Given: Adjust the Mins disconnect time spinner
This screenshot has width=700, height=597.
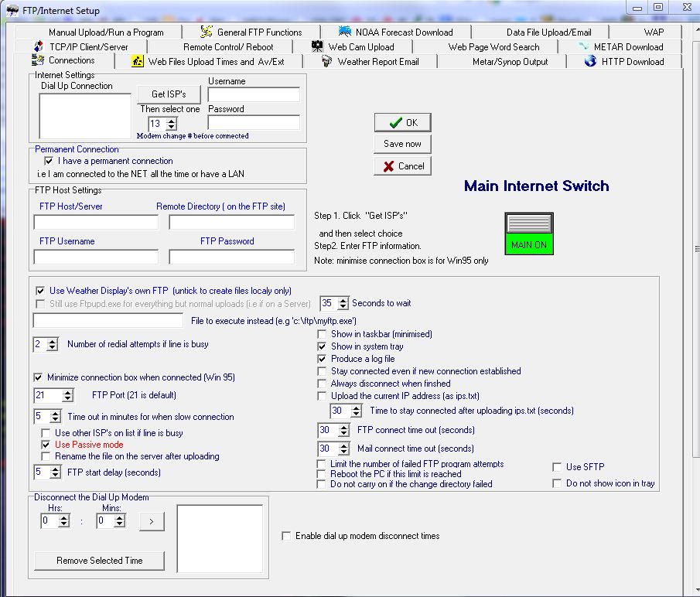Looking at the screenshot, I should (119, 520).
